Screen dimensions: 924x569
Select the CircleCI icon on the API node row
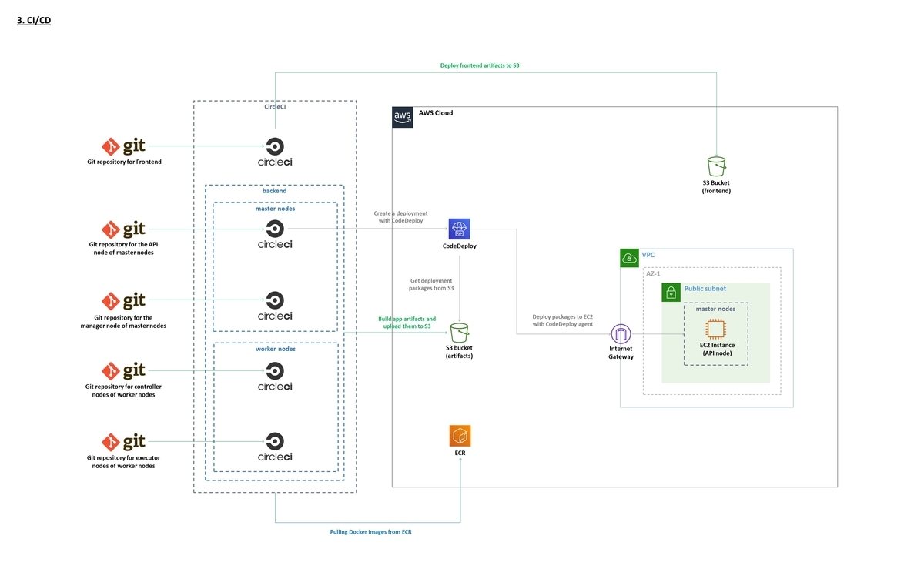[x=275, y=235]
